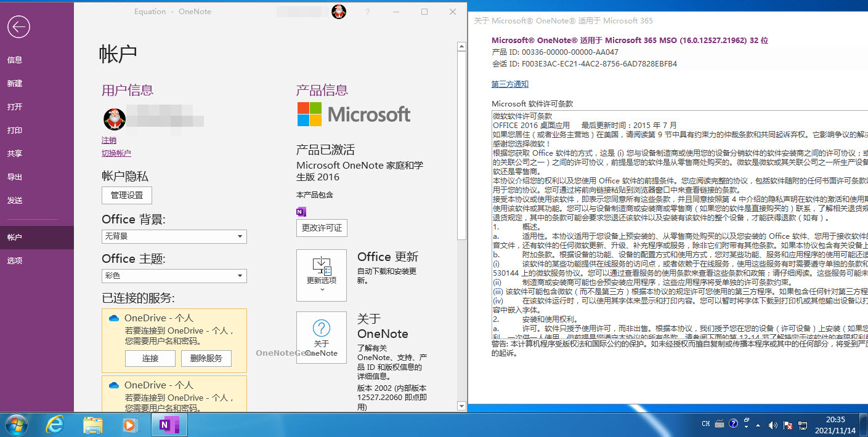Click the help question mark in title bar

(x=368, y=12)
